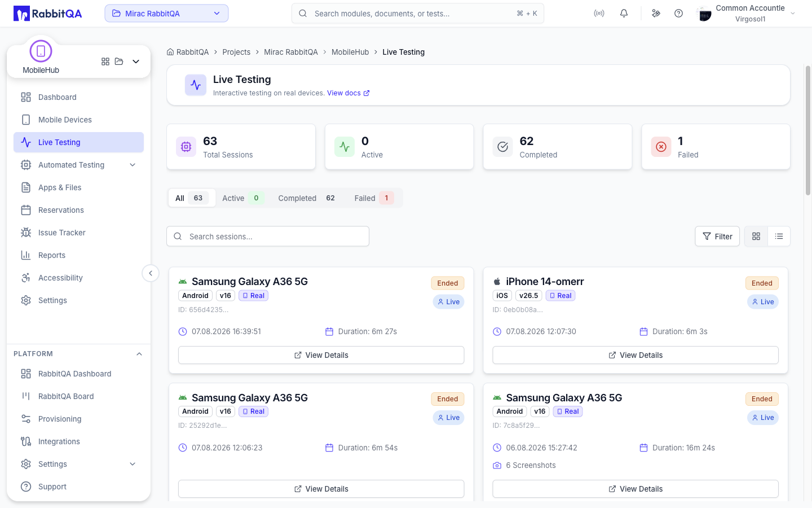This screenshot has height=508, width=812.
Task: Click the Ended badge on iPhone 14-omerr card
Action: (x=762, y=283)
